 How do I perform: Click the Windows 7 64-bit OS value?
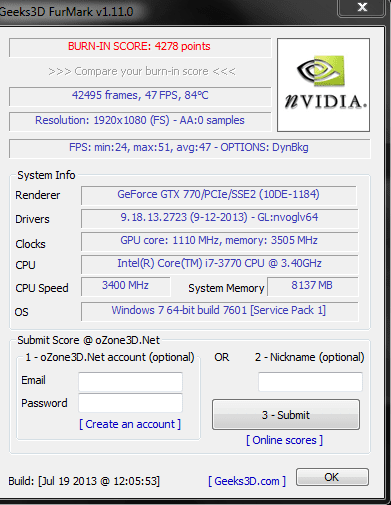(219, 311)
